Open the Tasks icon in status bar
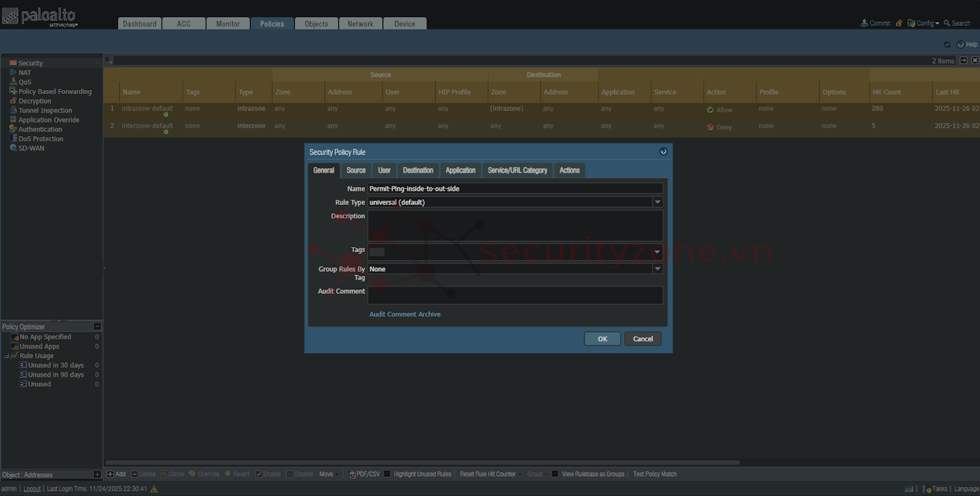 [x=927, y=489]
